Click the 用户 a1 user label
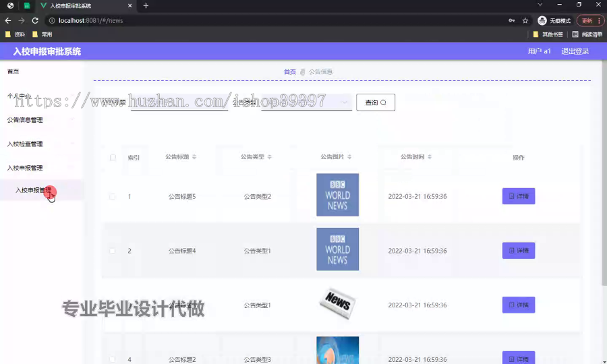 coord(540,51)
